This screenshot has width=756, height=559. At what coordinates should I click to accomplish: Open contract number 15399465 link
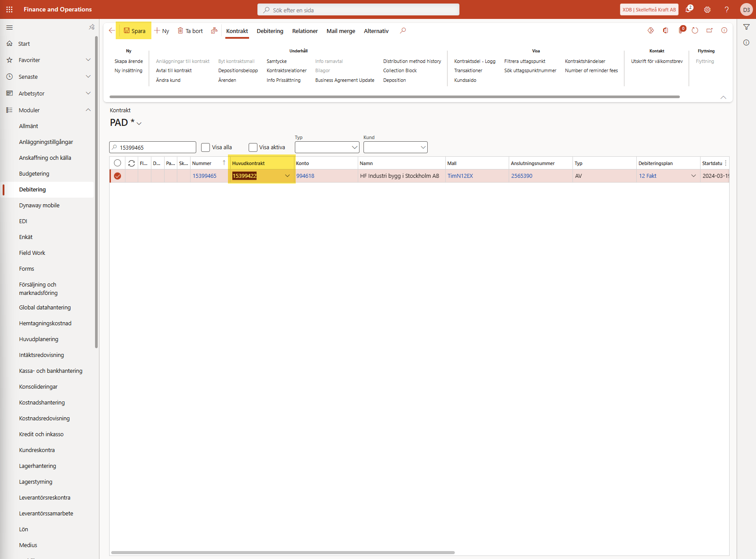[205, 176]
